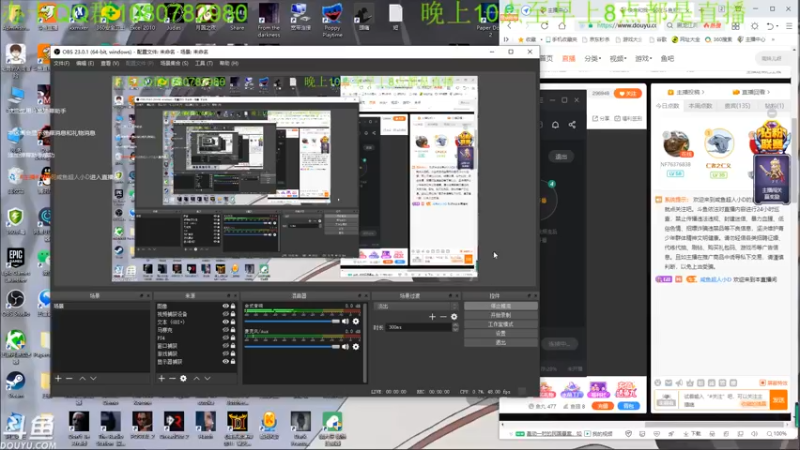Open source properties gear in the Sources panel

[183, 379]
